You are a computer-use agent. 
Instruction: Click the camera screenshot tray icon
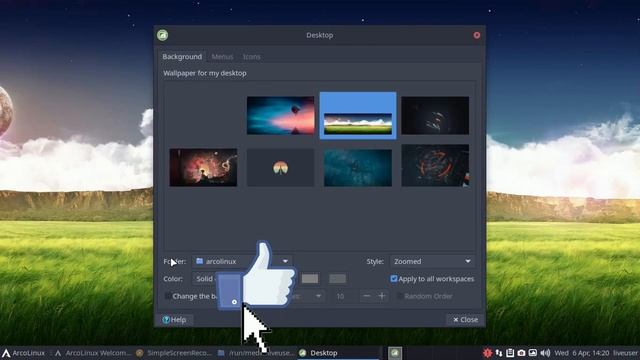tap(522, 353)
